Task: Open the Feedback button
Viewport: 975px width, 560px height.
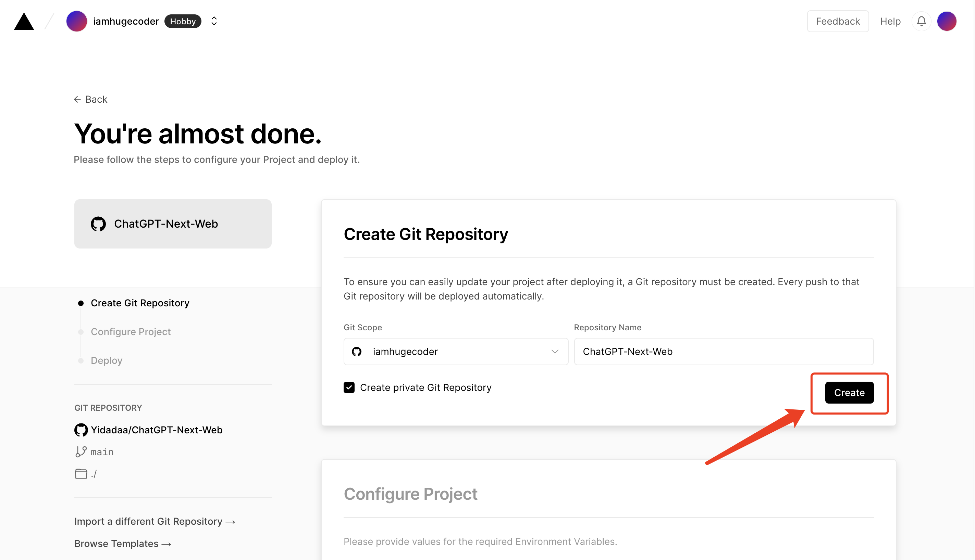Action: point(837,21)
